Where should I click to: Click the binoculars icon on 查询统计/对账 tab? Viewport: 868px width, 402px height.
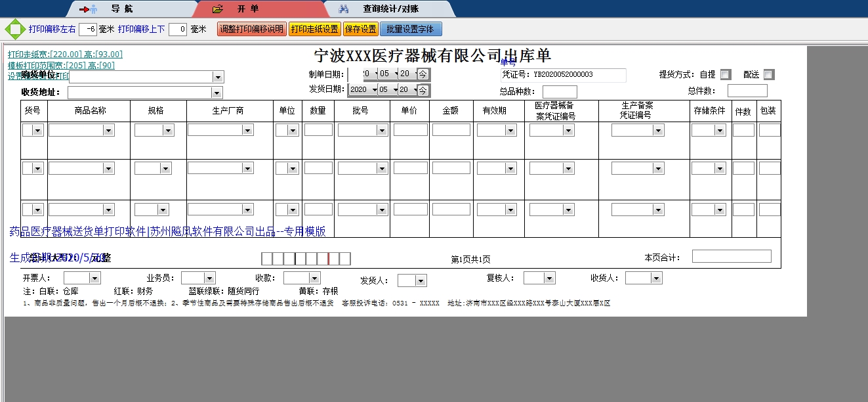click(344, 9)
